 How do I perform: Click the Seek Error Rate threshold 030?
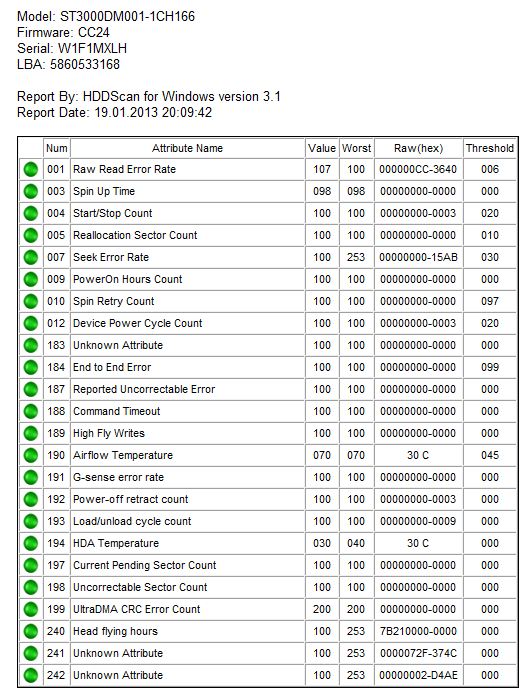click(x=490, y=257)
